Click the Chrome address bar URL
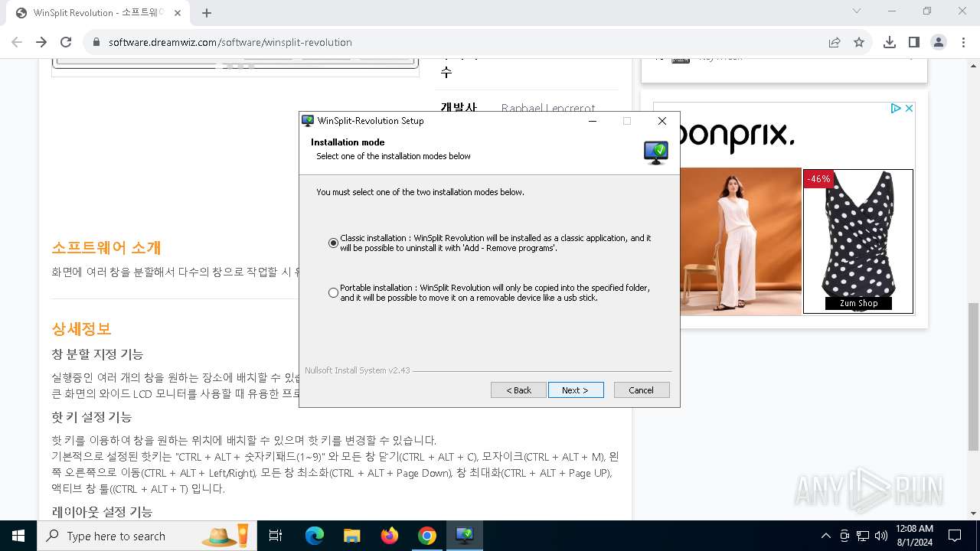980x551 pixels. [x=230, y=42]
